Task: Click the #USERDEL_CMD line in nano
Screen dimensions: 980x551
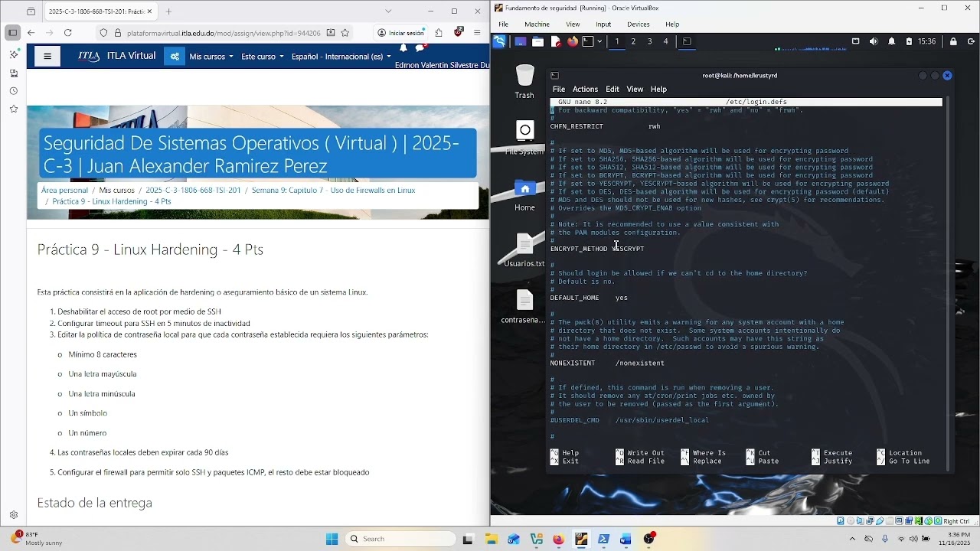Action: point(629,420)
